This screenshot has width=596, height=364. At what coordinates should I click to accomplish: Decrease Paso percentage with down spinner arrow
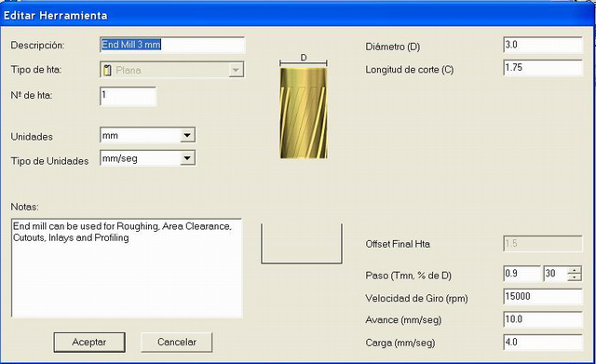click(575, 277)
